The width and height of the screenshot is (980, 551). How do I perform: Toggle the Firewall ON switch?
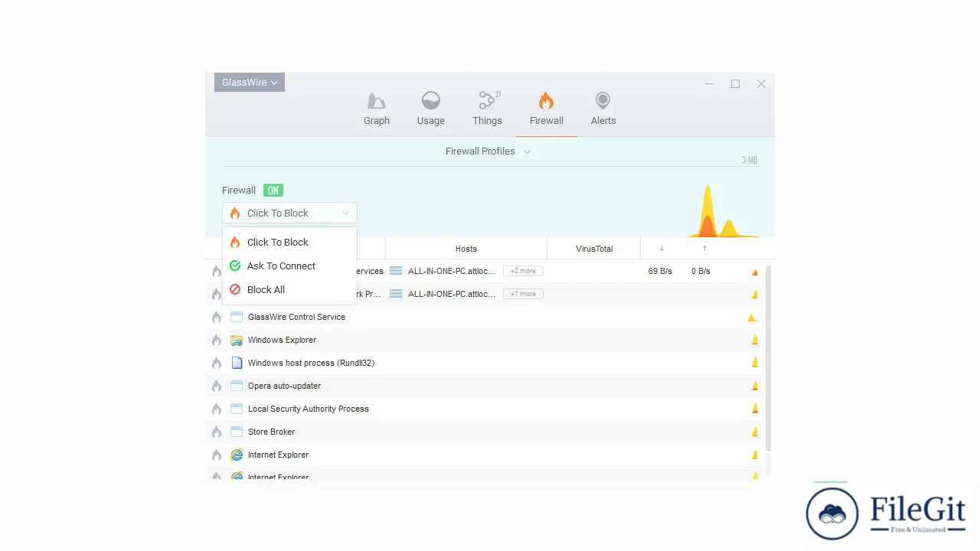[x=273, y=191]
